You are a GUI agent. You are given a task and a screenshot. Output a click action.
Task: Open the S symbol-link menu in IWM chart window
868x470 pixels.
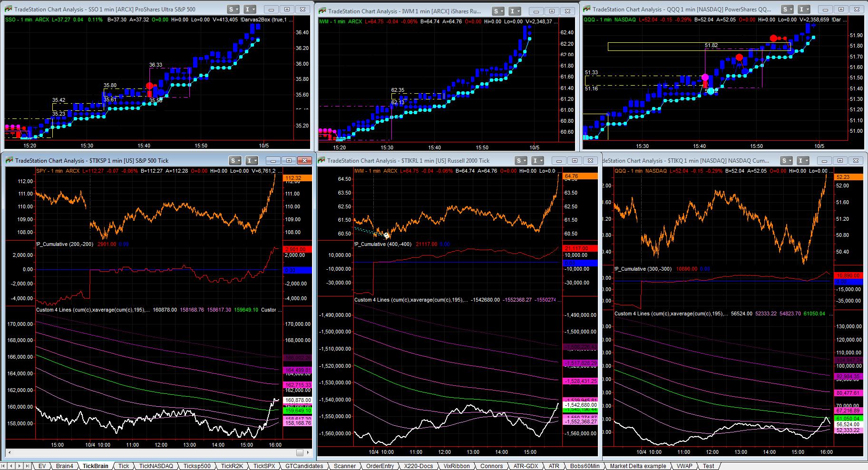point(498,11)
